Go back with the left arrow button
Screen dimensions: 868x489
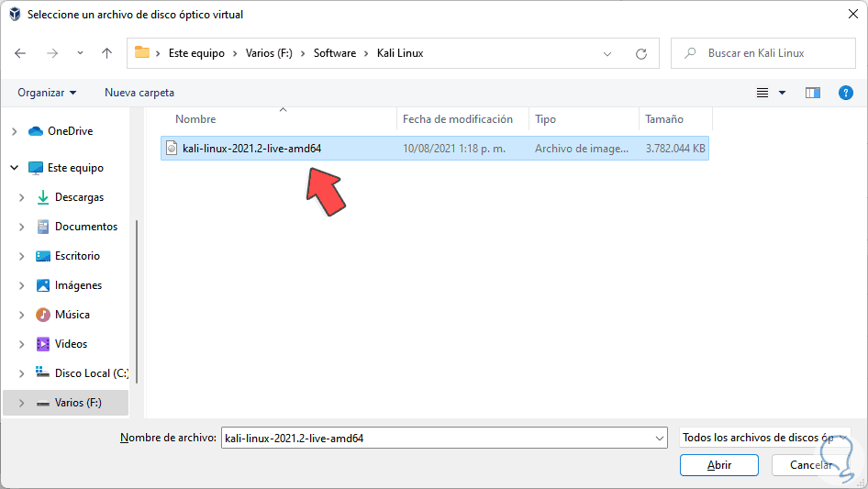pyautogui.click(x=20, y=53)
